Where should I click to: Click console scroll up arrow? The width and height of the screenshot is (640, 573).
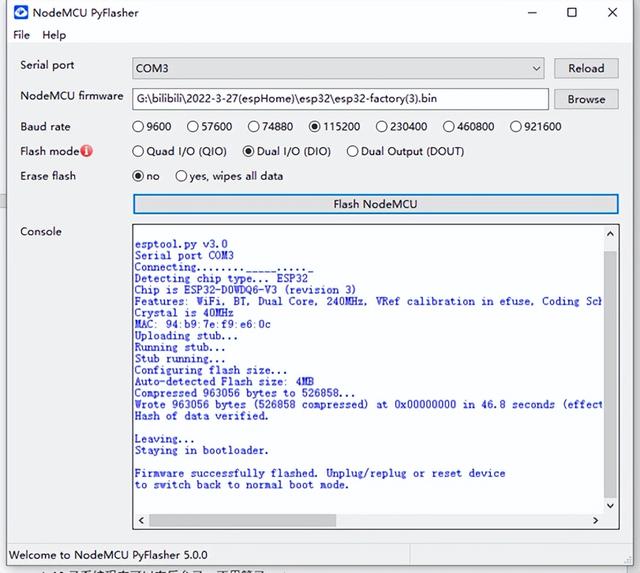point(610,234)
